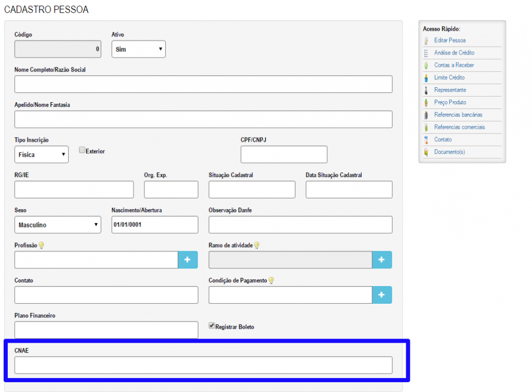Open the Referencias bancárias link
Image resolution: width=532 pixels, height=392 pixels.
pyautogui.click(x=458, y=115)
